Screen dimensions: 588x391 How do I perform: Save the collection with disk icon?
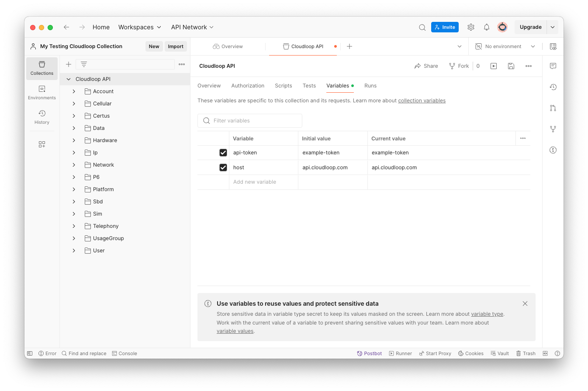coord(511,66)
